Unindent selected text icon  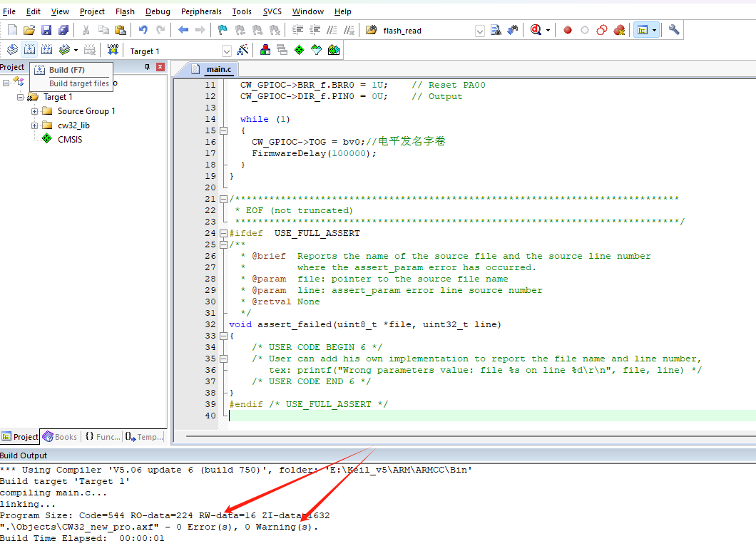[315, 31]
